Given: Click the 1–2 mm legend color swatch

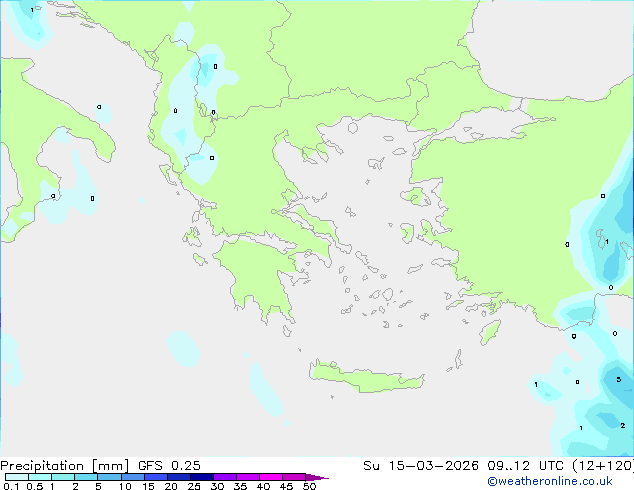Looking at the screenshot, I should coord(63,477).
